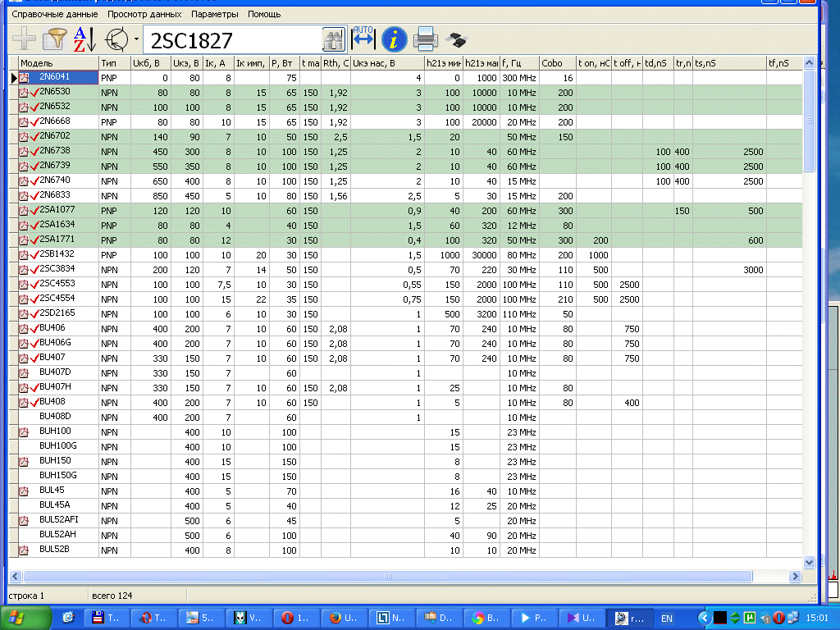Launch Internet Explorer from quick launch

click(68, 618)
